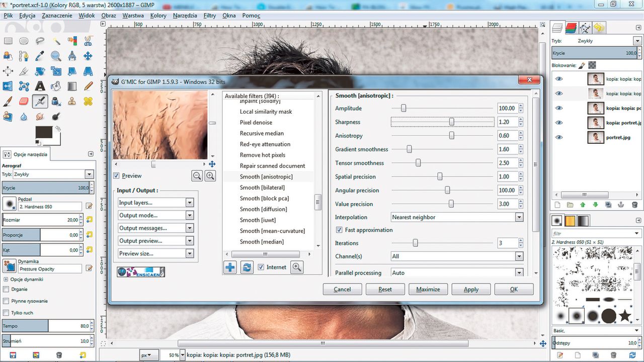Select the Ellipse Select tool
Screen dimensions: 644x362
24,41
